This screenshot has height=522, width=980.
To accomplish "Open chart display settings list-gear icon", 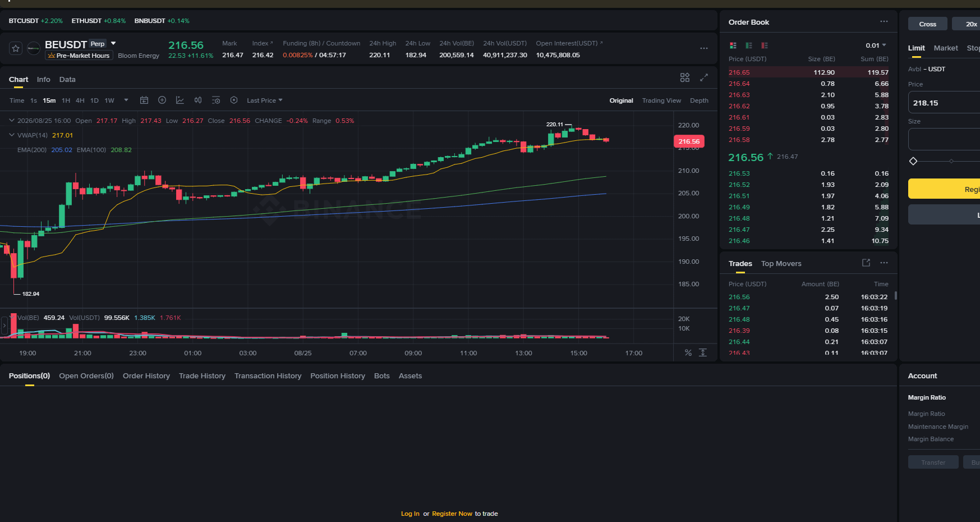I will 216,100.
